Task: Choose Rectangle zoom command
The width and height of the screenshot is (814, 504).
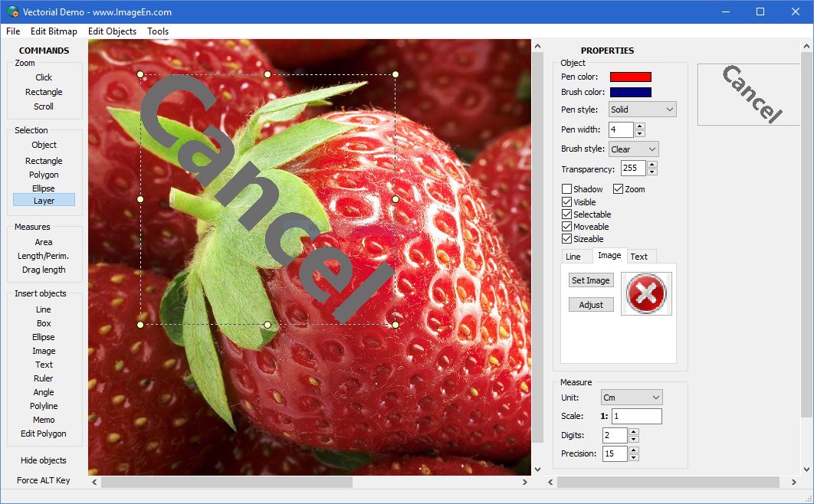Action: tap(44, 92)
